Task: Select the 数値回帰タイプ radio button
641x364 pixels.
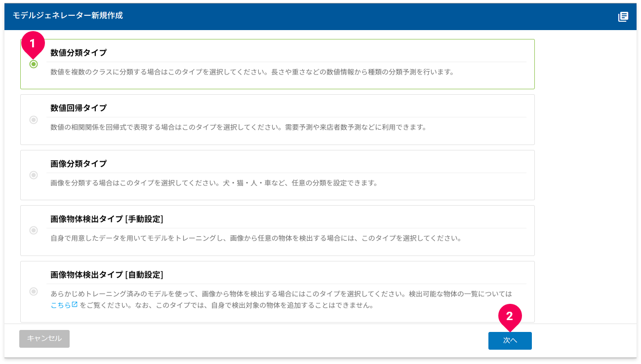Action: tap(34, 119)
